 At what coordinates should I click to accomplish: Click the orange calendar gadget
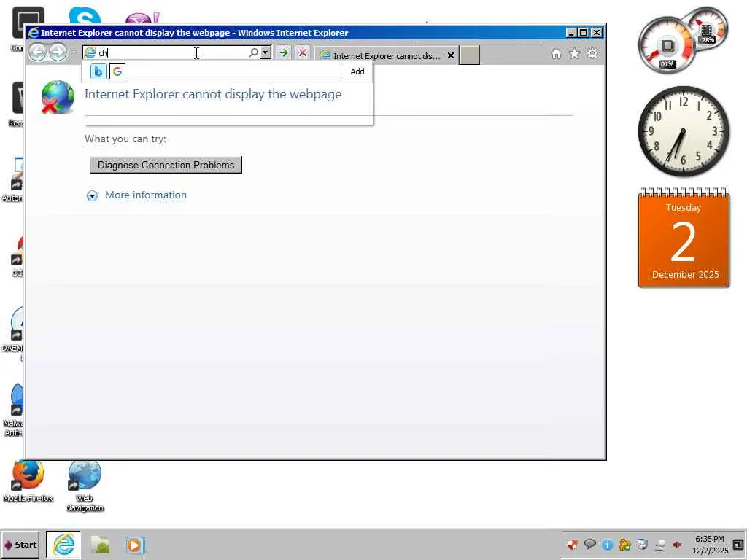[684, 237]
